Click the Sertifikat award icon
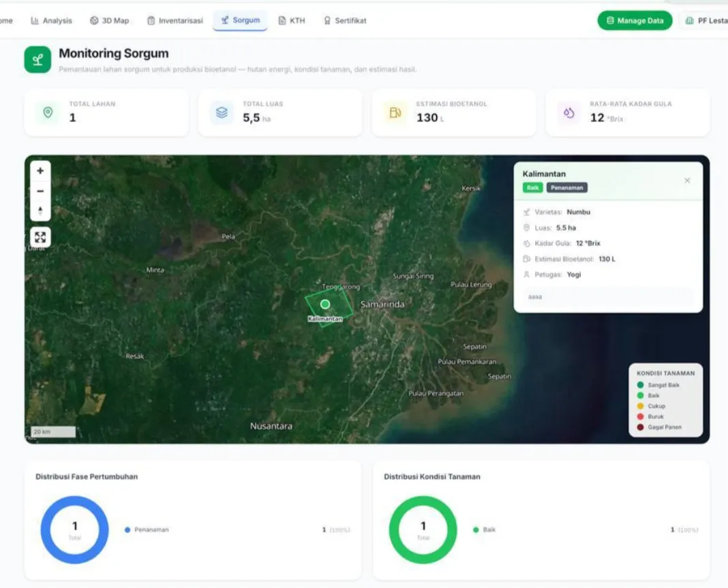This screenshot has width=728, height=588. click(327, 20)
